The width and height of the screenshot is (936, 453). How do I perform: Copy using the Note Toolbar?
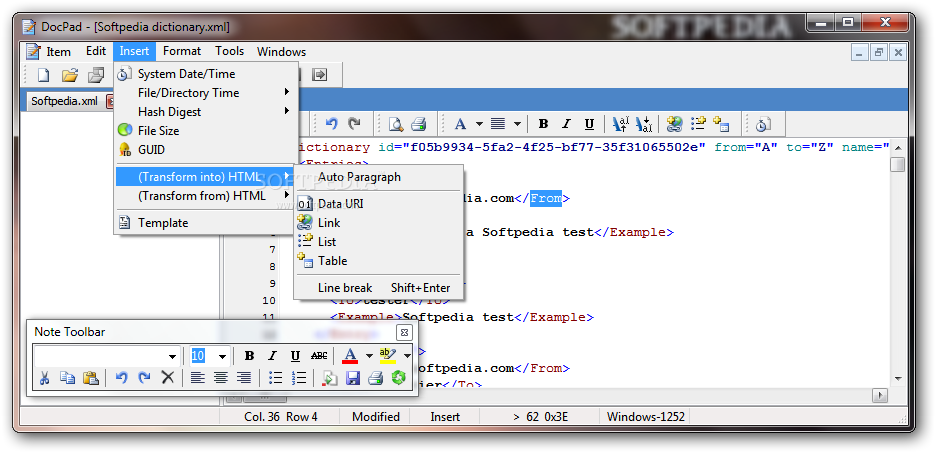[67, 378]
